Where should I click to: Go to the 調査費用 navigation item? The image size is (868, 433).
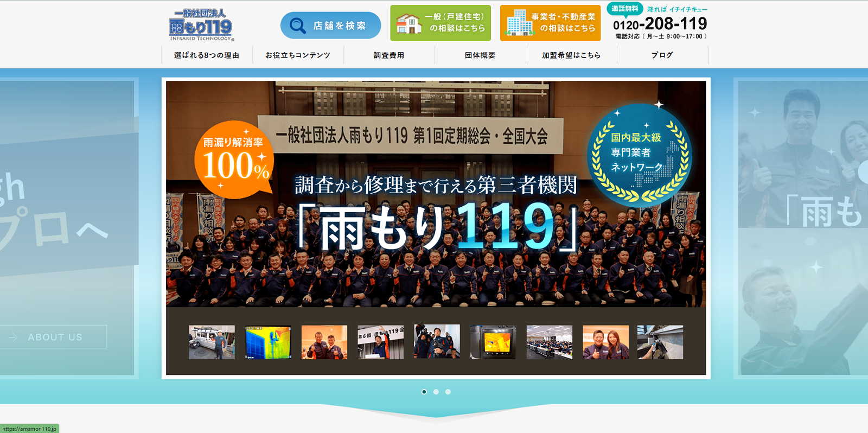(x=389, y=55)
